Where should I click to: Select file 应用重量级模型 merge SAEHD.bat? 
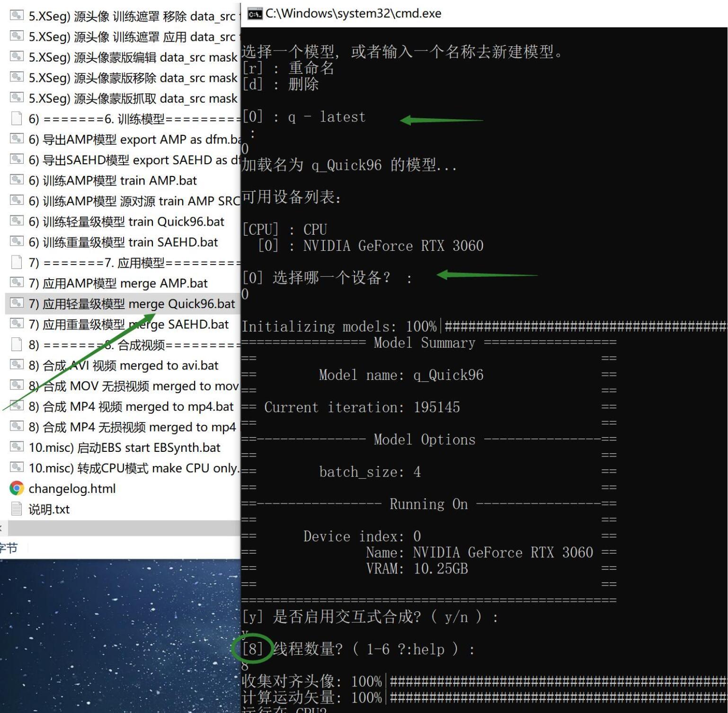[x=129, y=325]
